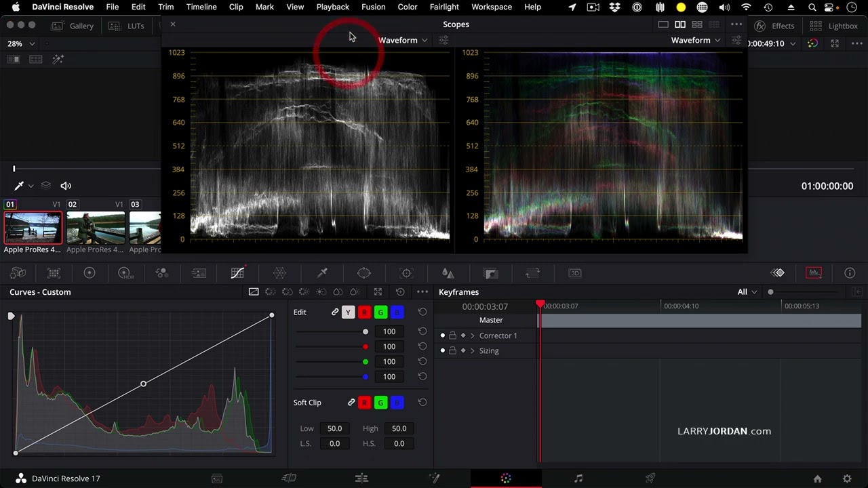Open the Color Match palette
The height and width of the screenshot is (488, 868).
coord(54,273)
